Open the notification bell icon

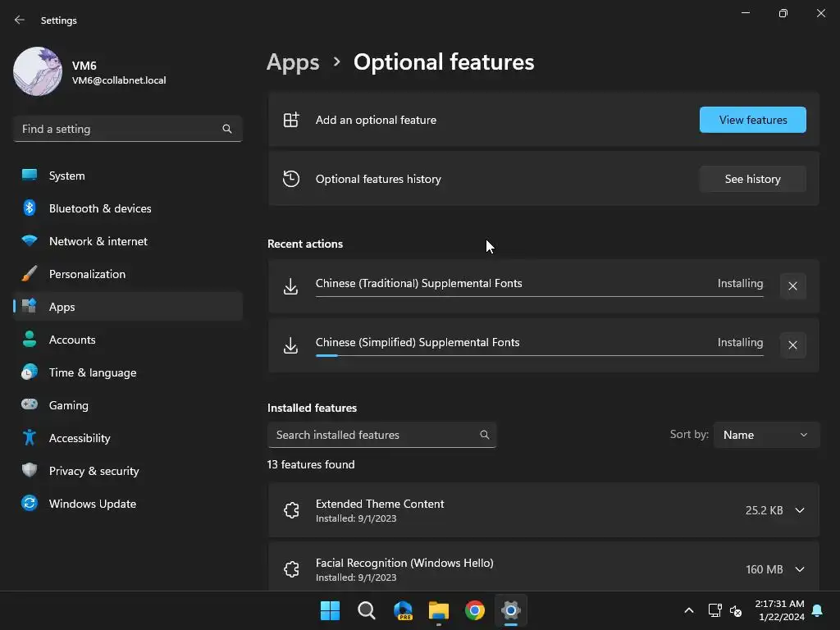(x=817, y=610)
